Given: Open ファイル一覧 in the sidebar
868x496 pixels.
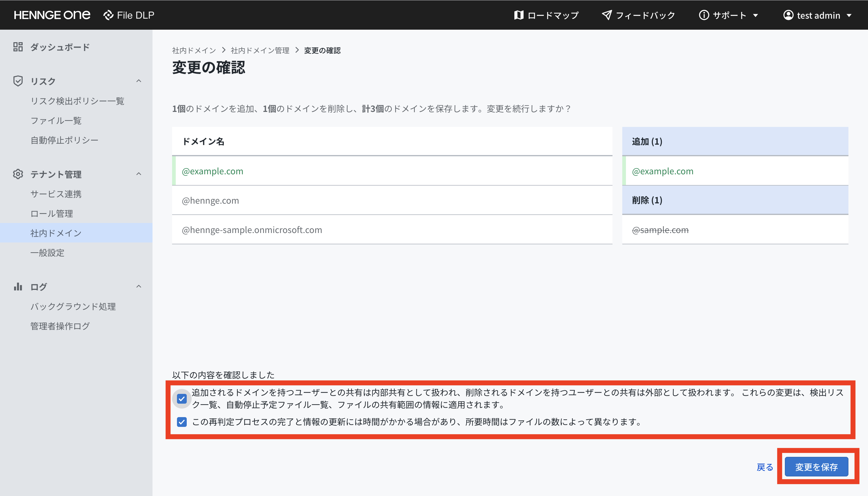Looking at the screenshot, I should click(56, 120).
